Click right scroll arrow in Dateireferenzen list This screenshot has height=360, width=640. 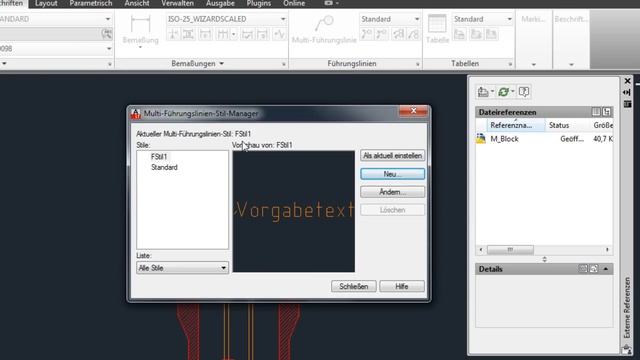(607, 249)
